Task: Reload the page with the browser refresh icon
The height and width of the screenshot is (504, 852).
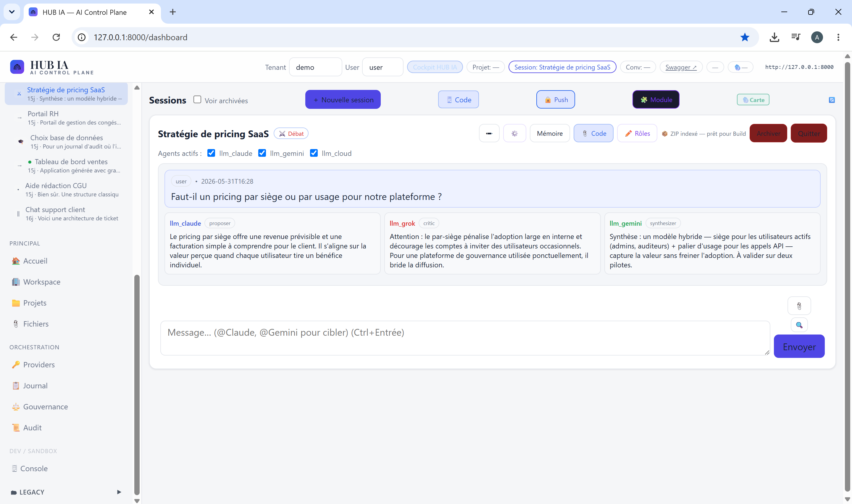Action: click(57, 37)
